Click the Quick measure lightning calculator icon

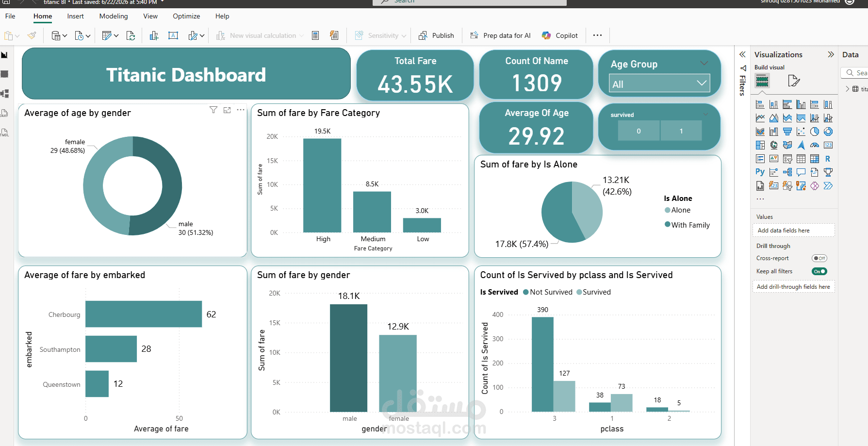click(334, 35)
